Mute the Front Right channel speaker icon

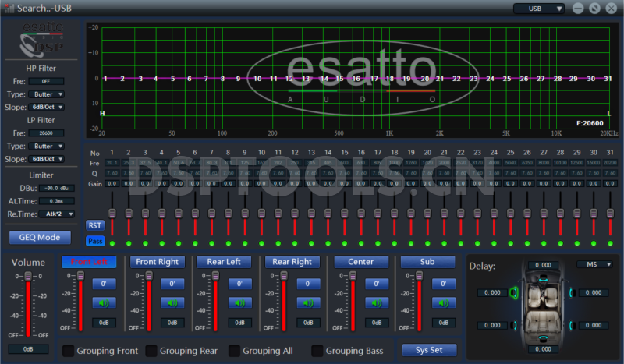(172, 302)
